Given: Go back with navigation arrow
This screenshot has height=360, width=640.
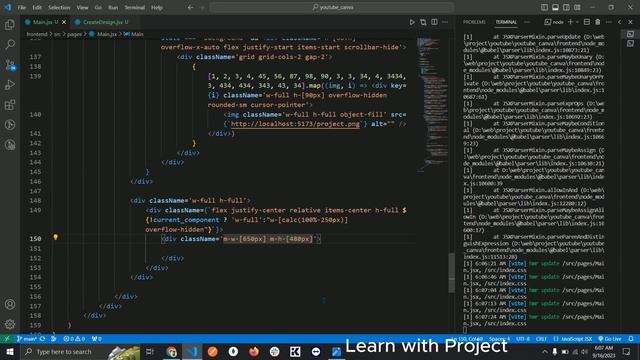Looking at the screenshot, I should point(191,7).
